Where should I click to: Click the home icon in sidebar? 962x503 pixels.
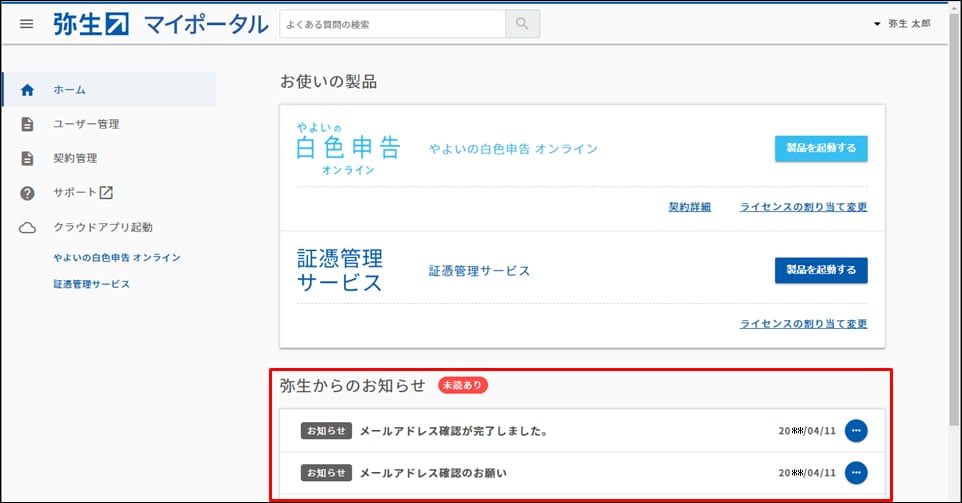(27, 90)
